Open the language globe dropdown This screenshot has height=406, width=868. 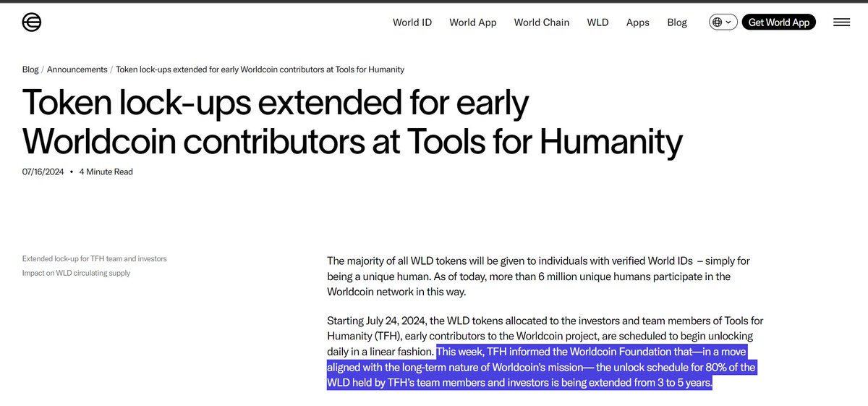click(723, 22)
